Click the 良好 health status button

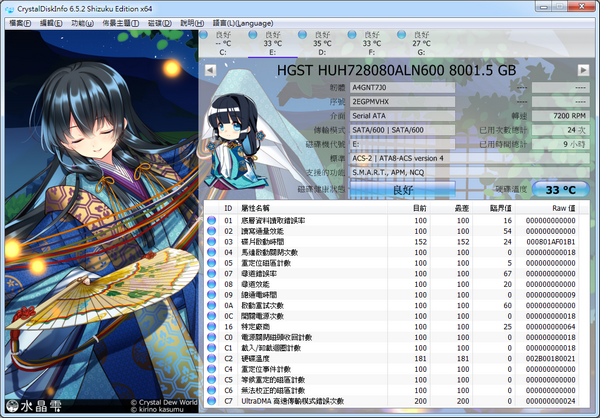(403, 189)
